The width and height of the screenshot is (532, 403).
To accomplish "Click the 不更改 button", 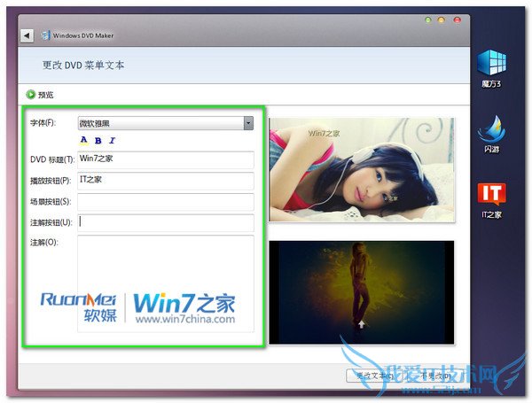I will click(x=435, y=376).
